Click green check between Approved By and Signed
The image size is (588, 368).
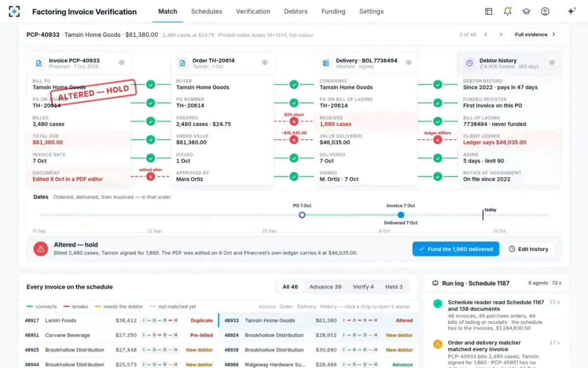(x=294, y=177)
